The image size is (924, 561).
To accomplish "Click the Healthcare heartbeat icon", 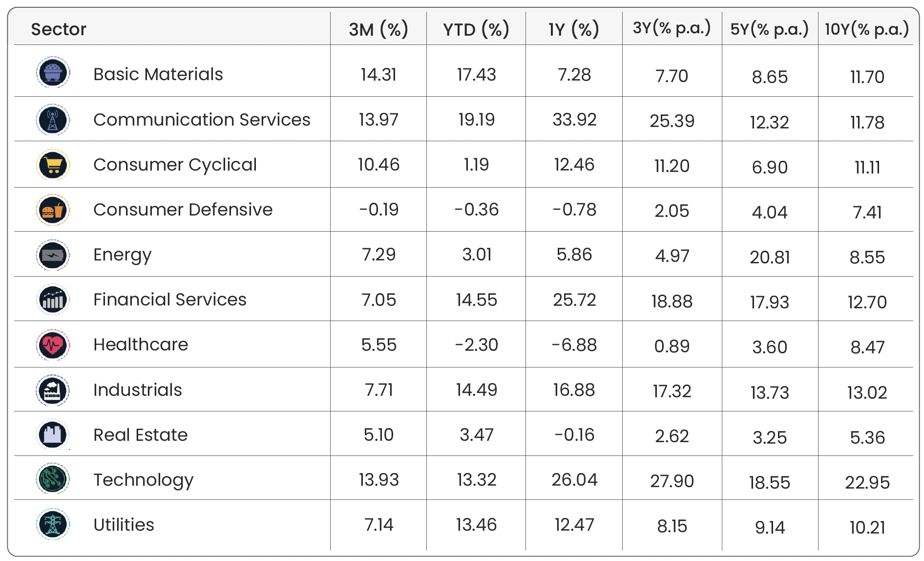I will (x=53, y=345).
